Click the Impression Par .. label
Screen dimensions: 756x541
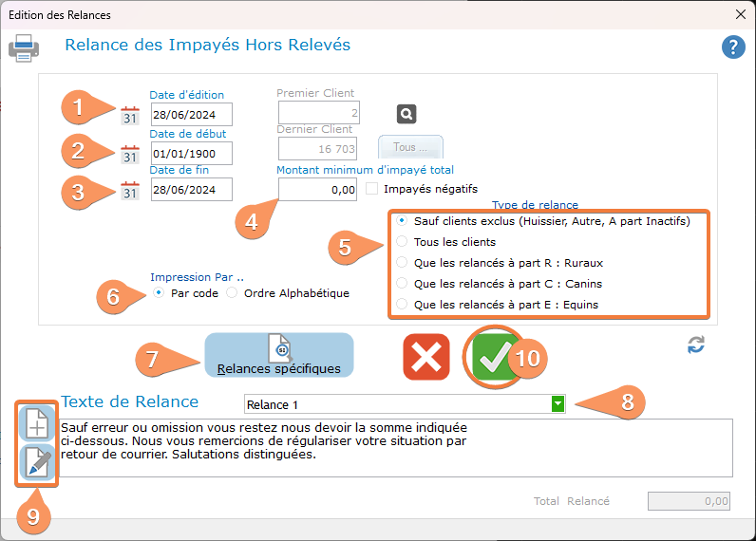(197, 277)
